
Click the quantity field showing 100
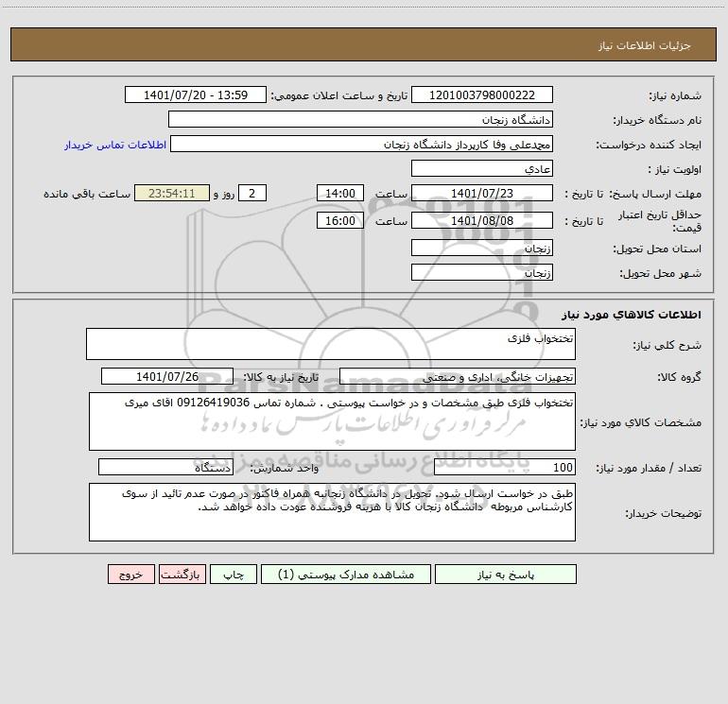pyautogui.click(x=505, y=467)
